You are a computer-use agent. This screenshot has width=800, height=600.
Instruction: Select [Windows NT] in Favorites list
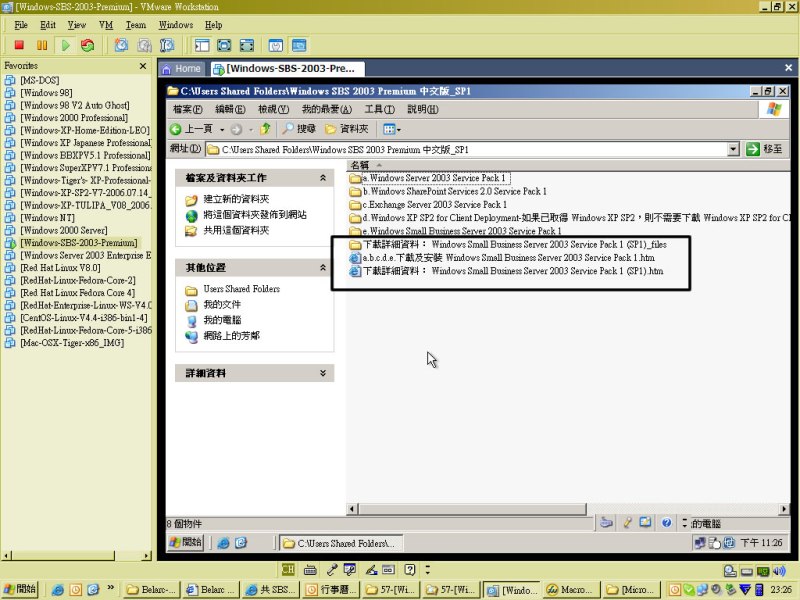pyautogui.click(x=47, y=218)
